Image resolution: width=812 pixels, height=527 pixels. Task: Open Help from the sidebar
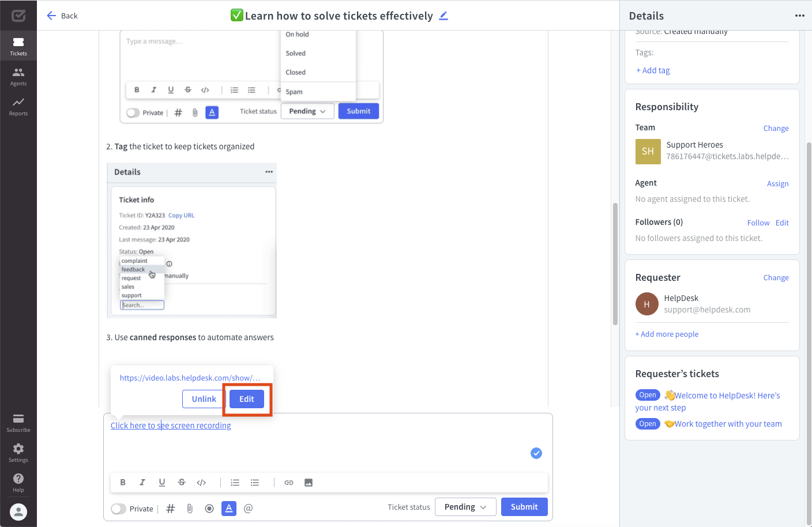coord(18,483)
